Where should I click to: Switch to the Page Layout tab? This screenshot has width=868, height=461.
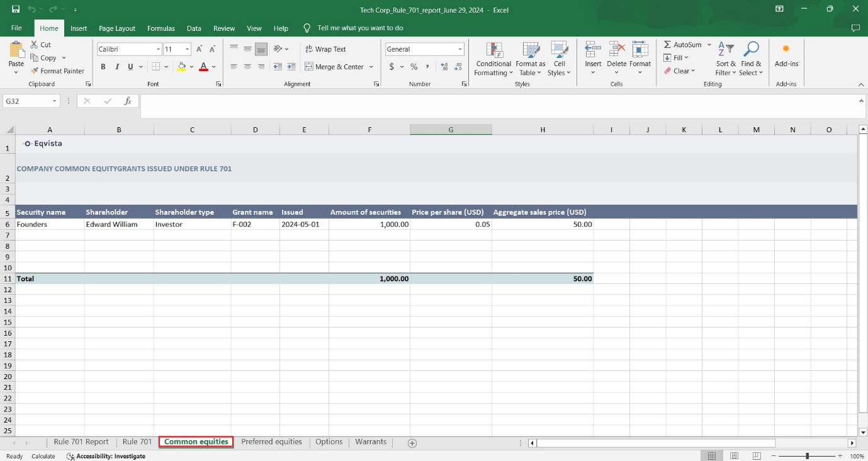point(117,28)
